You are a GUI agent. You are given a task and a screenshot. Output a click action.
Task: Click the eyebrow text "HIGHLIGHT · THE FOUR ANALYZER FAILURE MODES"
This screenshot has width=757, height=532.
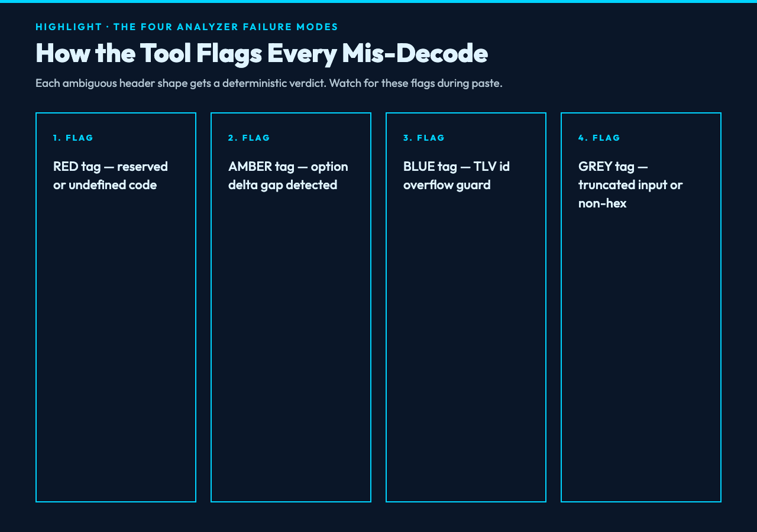(187, 27)
